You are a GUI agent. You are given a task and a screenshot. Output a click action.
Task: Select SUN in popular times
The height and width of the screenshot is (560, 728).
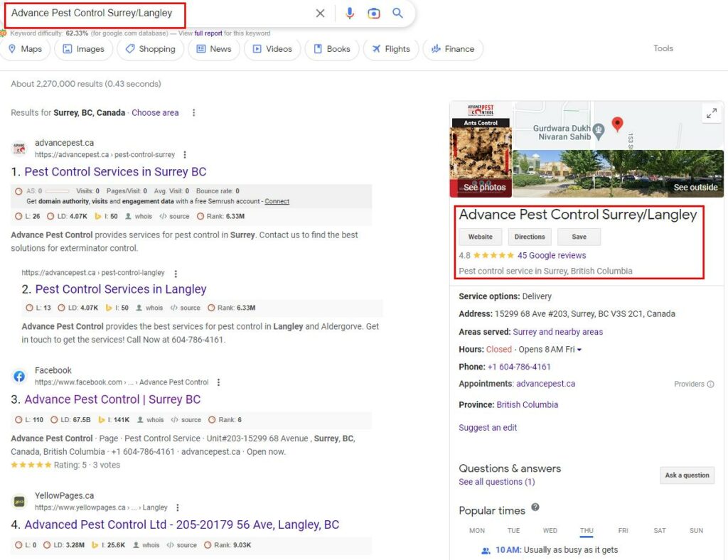click(696, 531)
